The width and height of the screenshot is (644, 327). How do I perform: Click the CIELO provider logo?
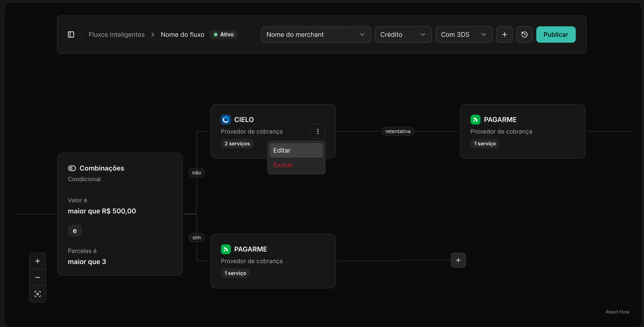point(226,120)
